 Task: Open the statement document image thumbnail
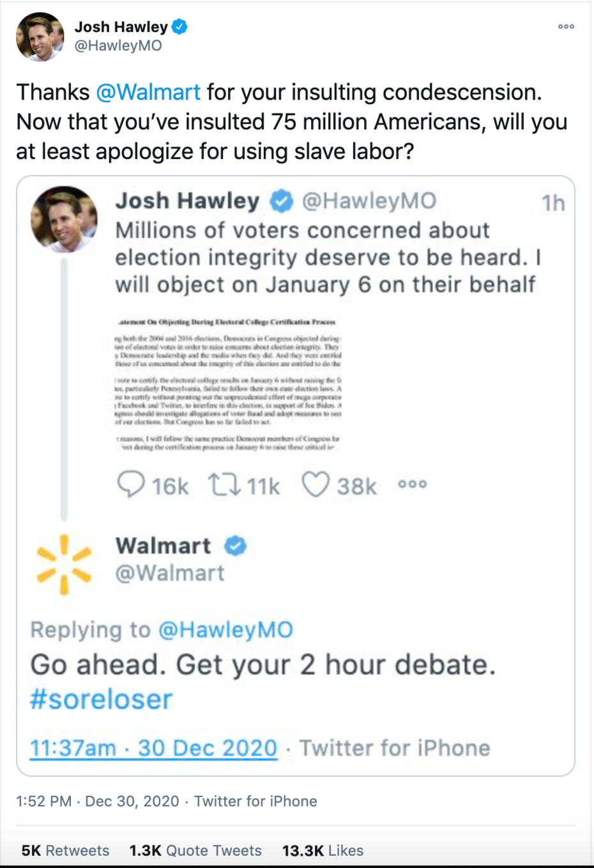[x=227, y=384]
